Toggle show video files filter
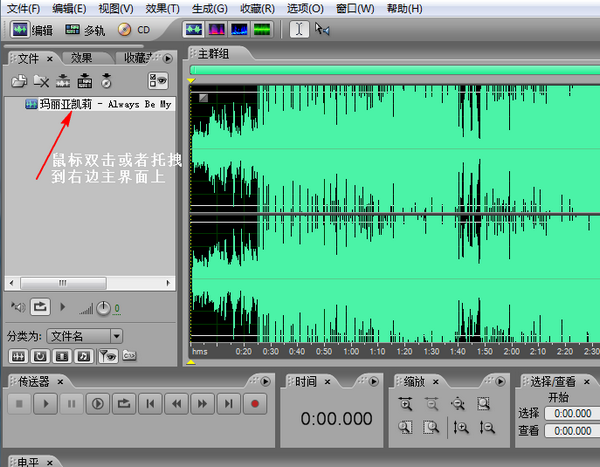 tap(62, 357)
